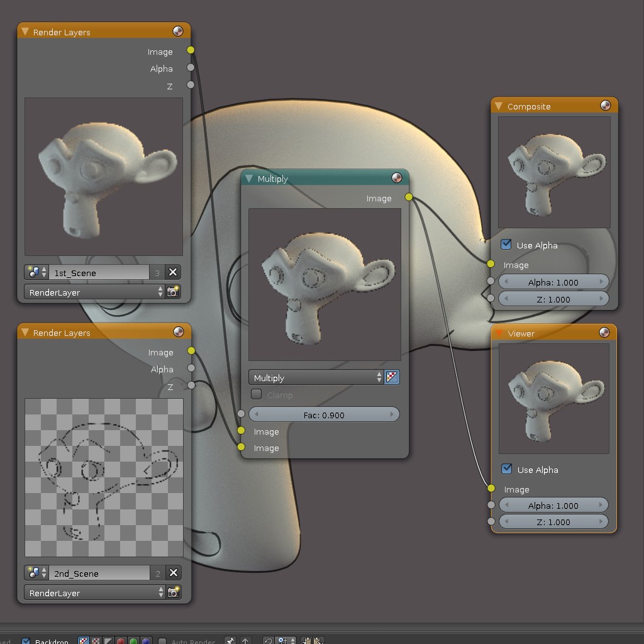This screenshot has height=644, width=644.
Task: Click the render camera icon for 1st_Scene
Action: [x=173, y=292]
